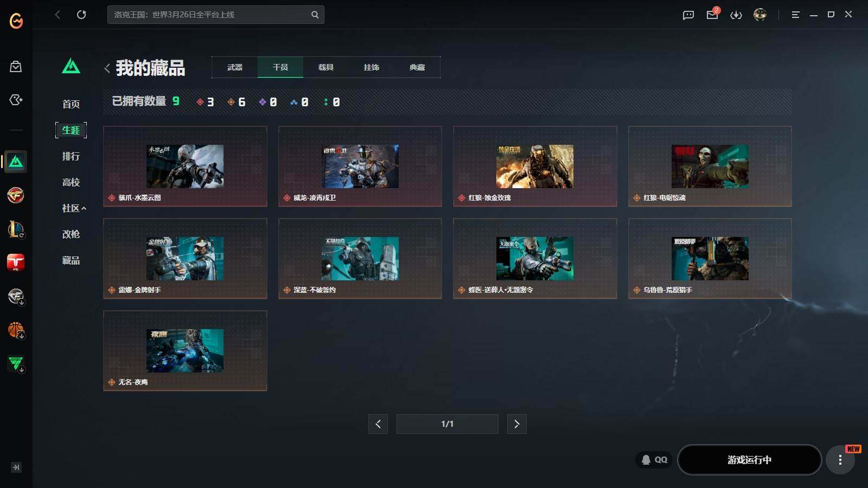
Task: Open the League of Legends game icon
Action: pyautogui.click(x=16, y=229)
